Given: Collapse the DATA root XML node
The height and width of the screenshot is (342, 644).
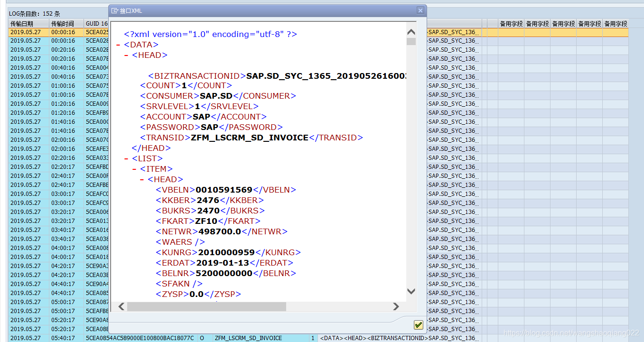Looking at the screenshot, I should click(118, 45).
